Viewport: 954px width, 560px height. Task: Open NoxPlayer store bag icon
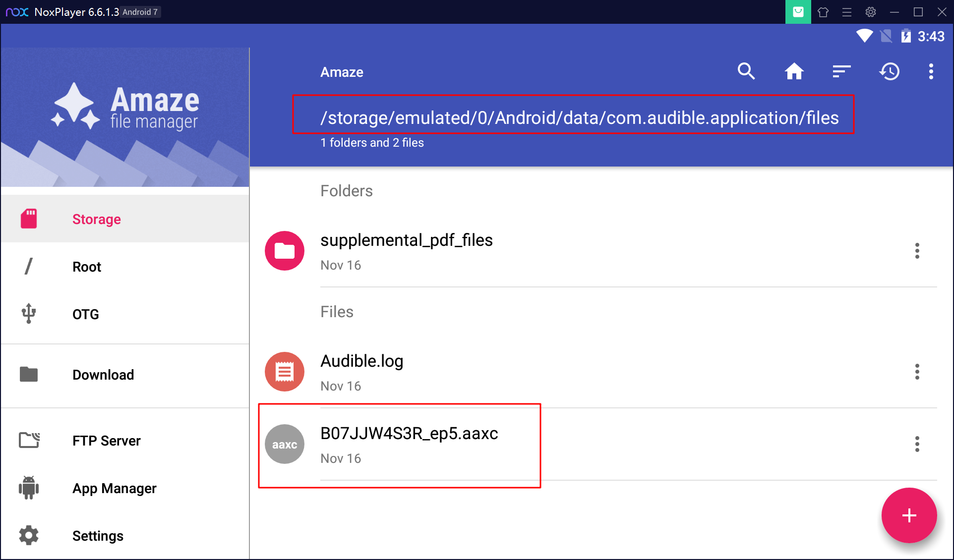[798, 12]
